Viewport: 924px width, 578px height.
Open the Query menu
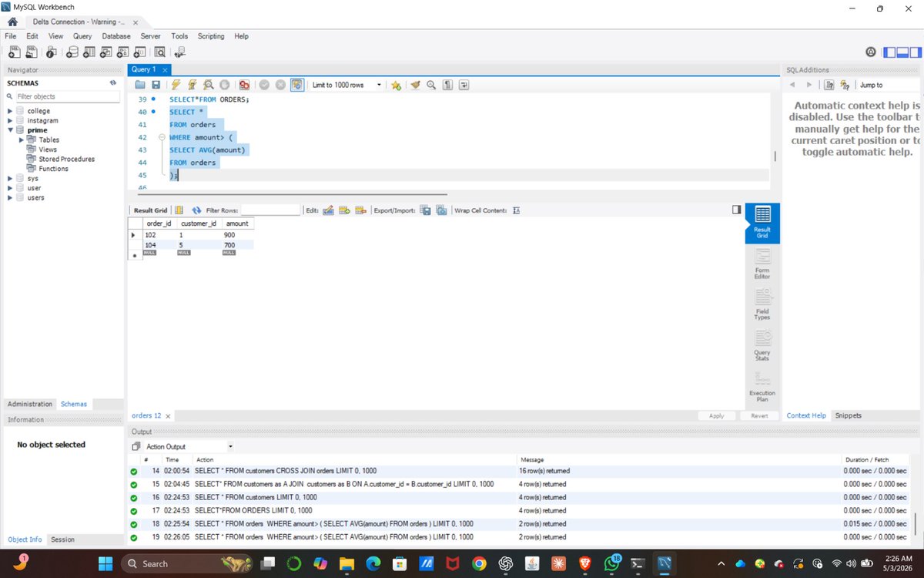[x=82, y=36]
